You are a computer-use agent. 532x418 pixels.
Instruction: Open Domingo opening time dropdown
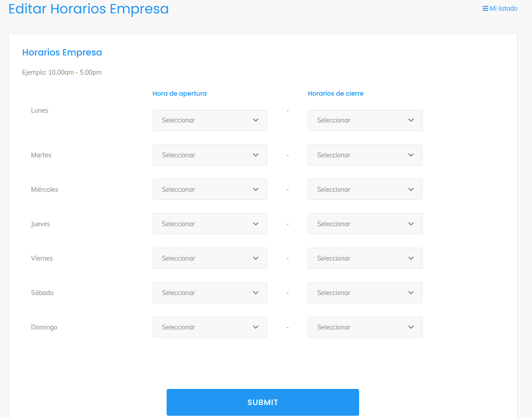[209, 327]
